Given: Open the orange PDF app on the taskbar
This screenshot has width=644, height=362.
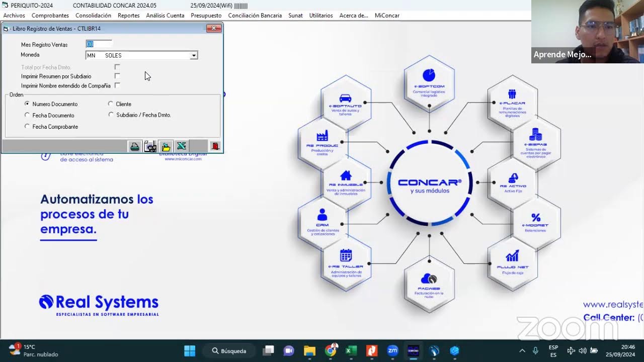Looking at the screenshot, I should point(372,350).
